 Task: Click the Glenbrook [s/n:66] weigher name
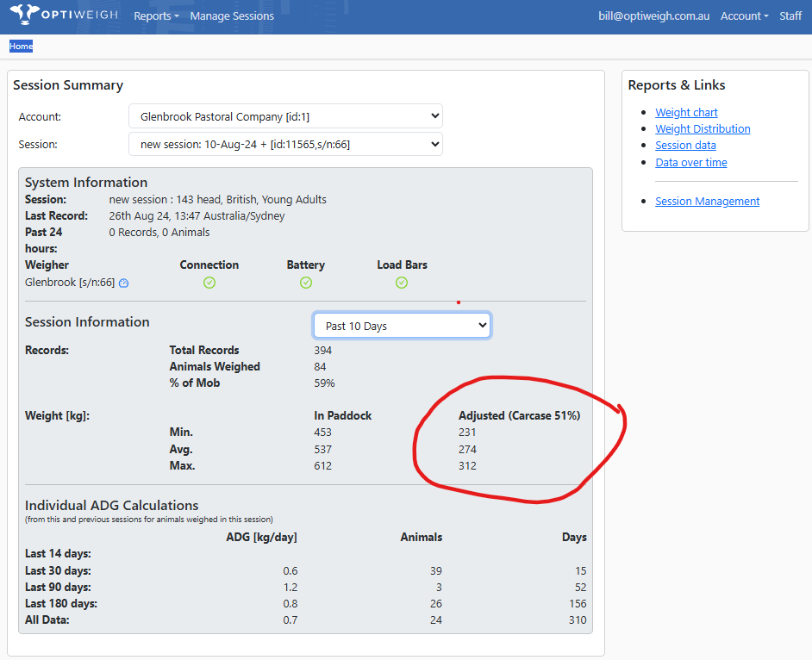coord(70,283)
